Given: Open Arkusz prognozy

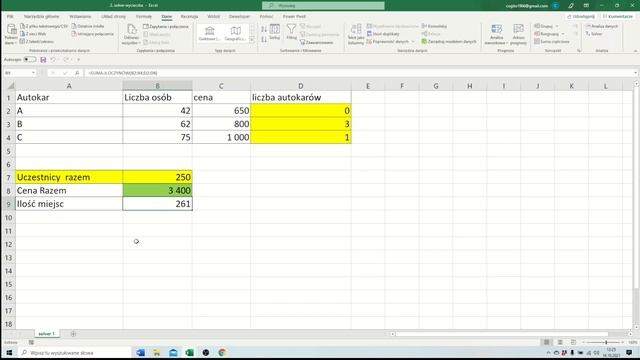Looking at the screenshot, I should click(x=518, y=34).
